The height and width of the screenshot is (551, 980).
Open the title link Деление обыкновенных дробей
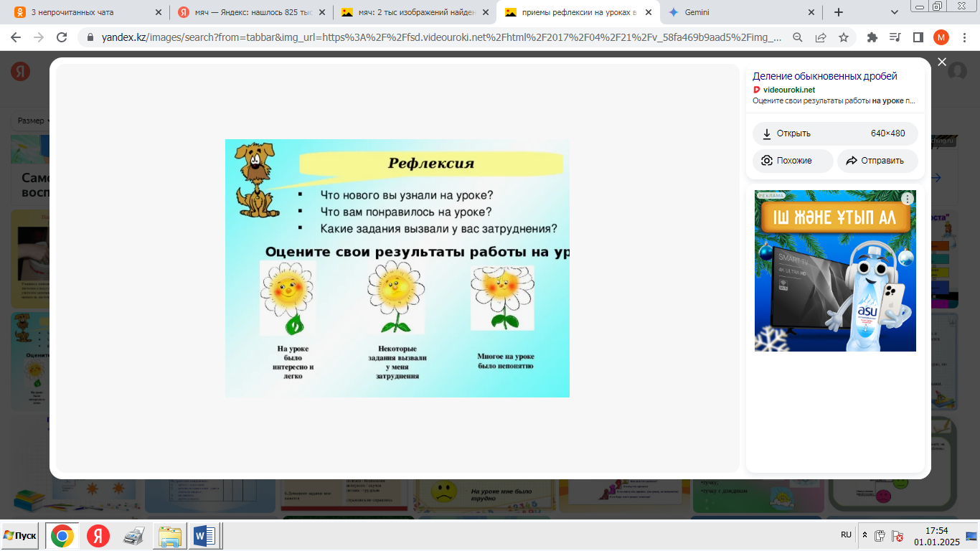(825, 76)
